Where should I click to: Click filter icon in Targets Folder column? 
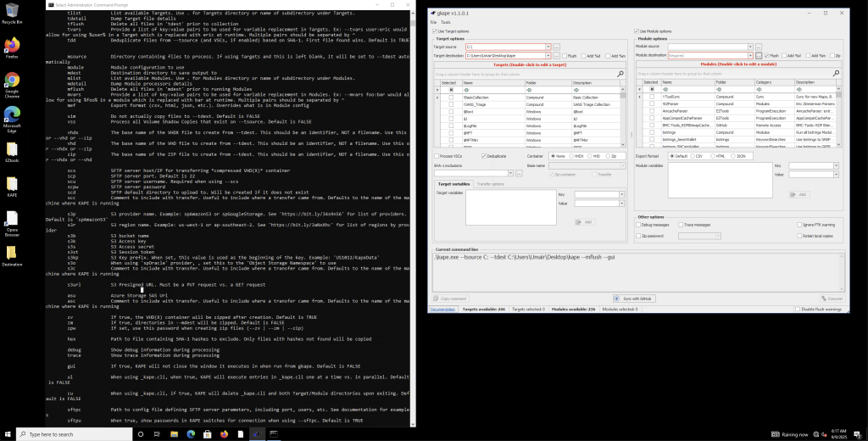528,90
